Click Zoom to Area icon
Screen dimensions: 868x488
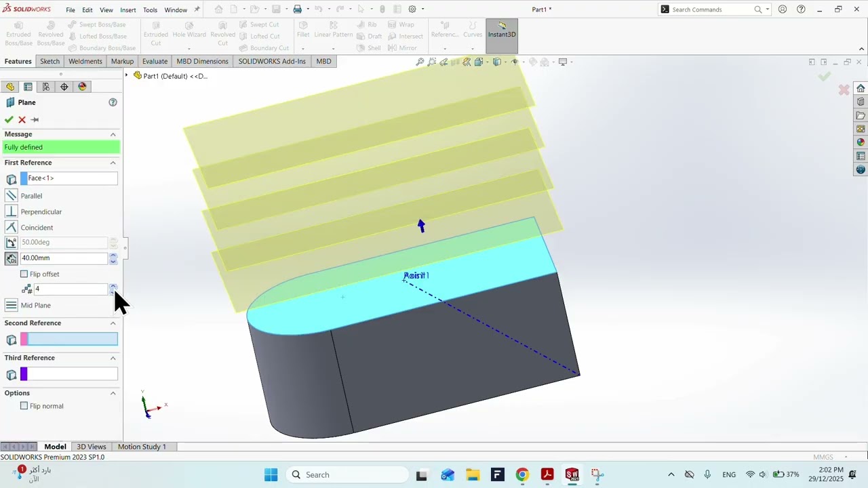[431, 62]
